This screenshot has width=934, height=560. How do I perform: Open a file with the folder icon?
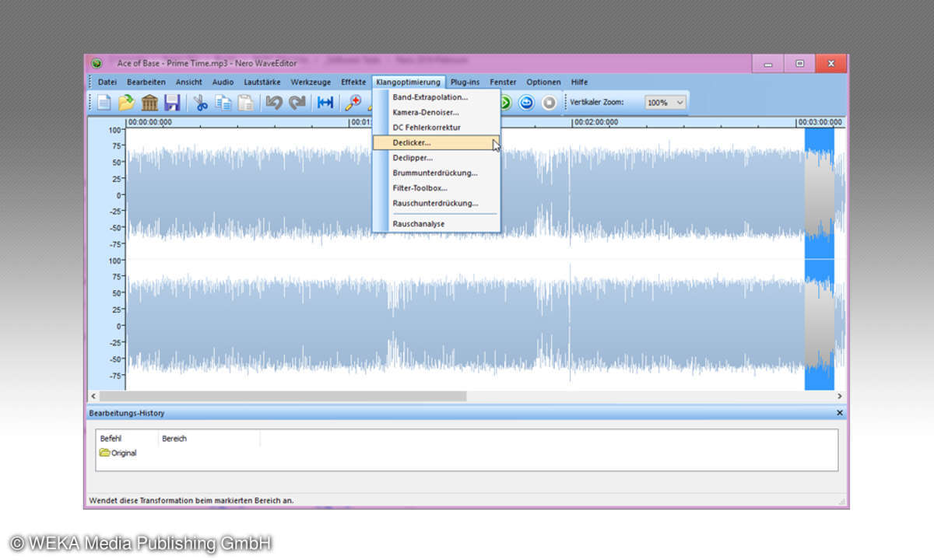tap(126, 102)
